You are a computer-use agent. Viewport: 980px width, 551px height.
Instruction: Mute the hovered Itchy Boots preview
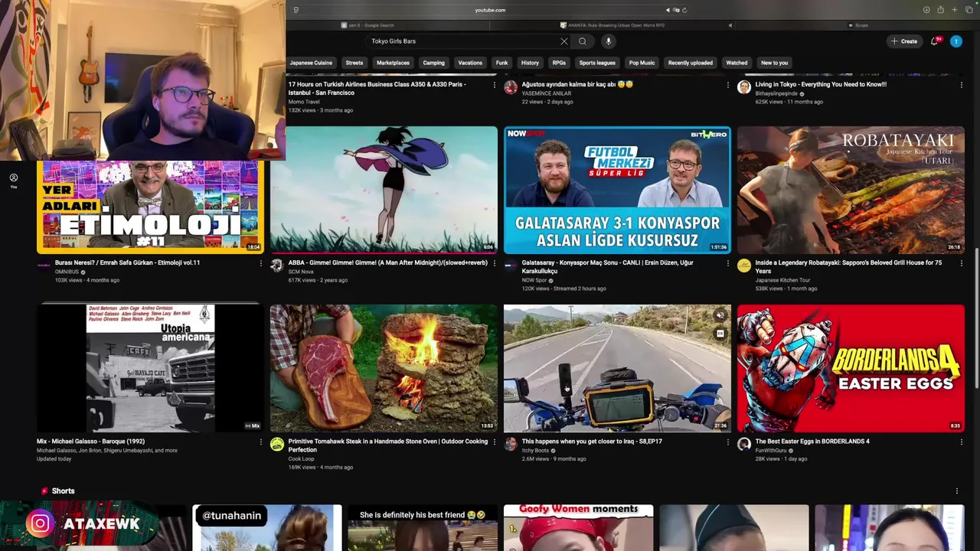pyautogui.click(x=720, y=315)
